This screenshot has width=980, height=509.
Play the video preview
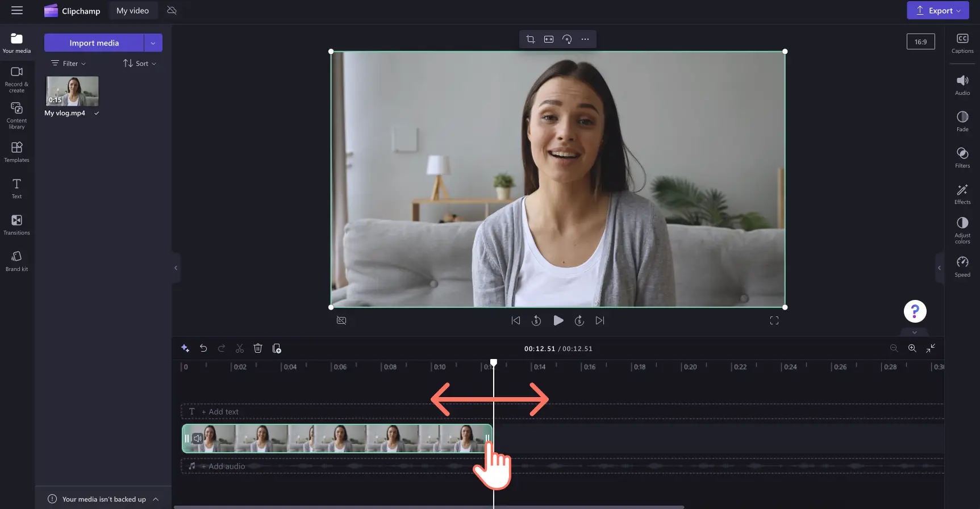pos(558,320)
